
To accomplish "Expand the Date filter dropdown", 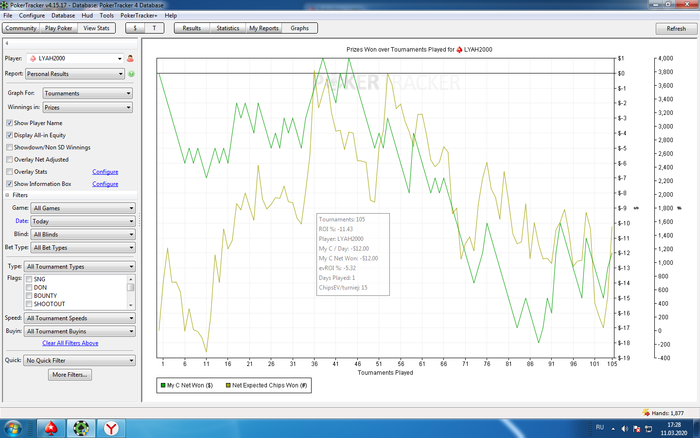I will [x=82, y=220].
